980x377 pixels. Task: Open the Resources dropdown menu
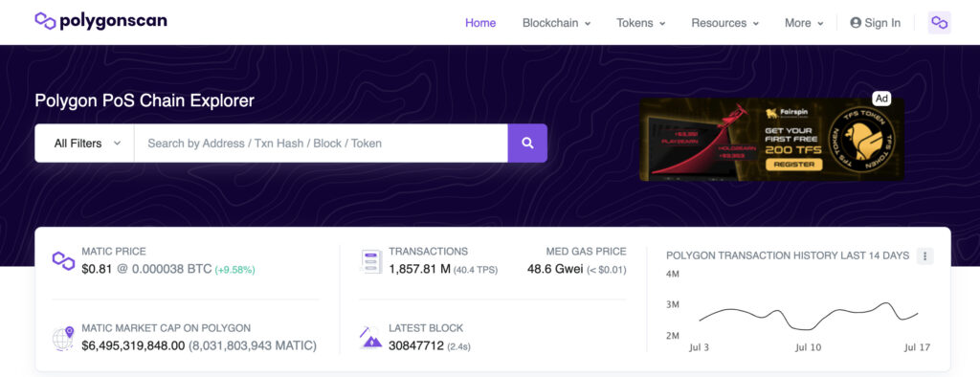(x=725, y=23)
